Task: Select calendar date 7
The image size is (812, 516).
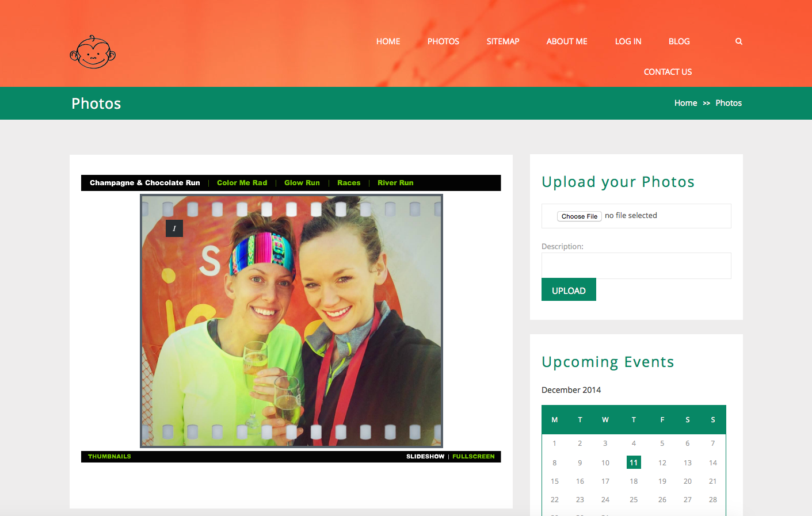Action: (713, 444)
